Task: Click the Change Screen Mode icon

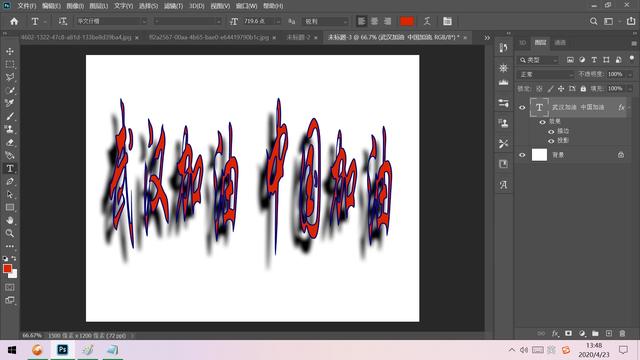Action: (10, 300)
